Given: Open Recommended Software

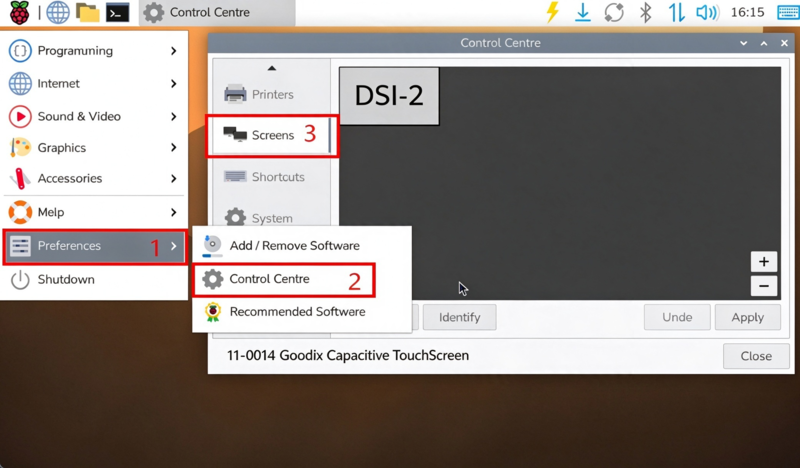Looking at the screenshot, I should point(302,312).
